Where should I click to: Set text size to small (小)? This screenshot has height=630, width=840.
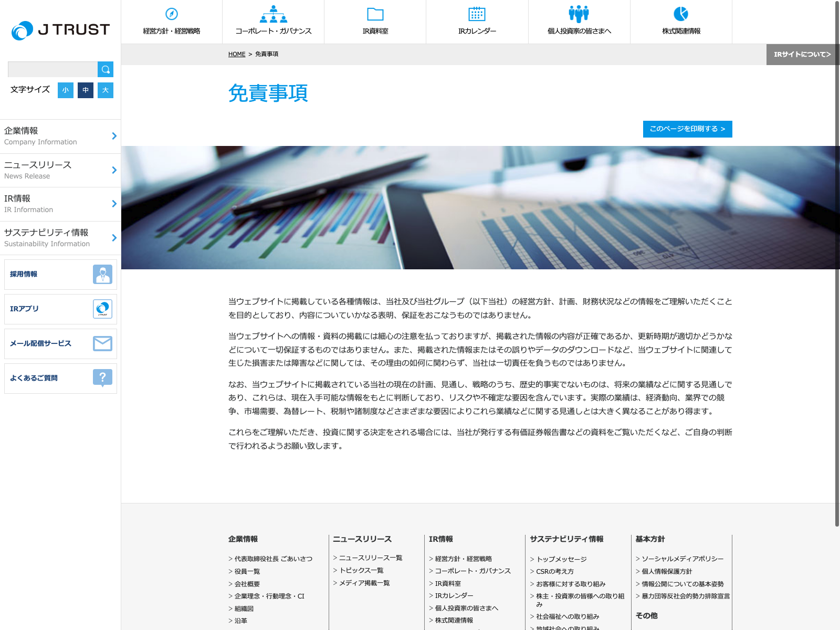pyautogui.click(x=66, y=90)
